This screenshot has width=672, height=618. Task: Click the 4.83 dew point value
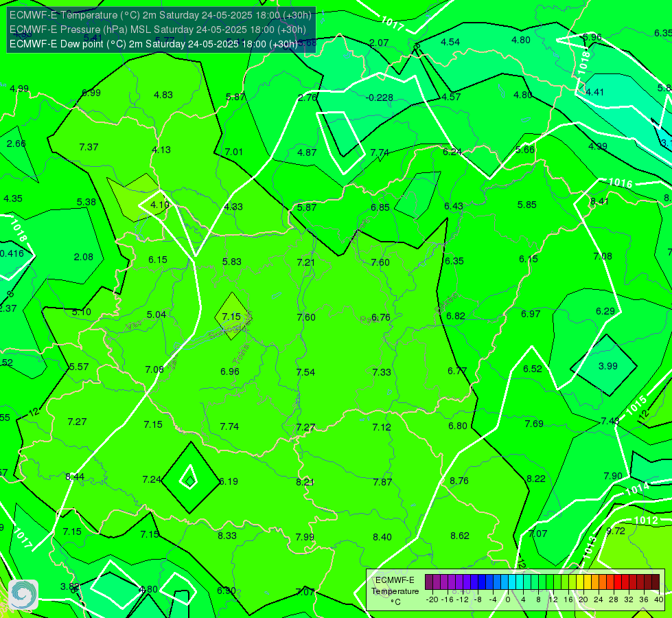[x=163, y=95]
